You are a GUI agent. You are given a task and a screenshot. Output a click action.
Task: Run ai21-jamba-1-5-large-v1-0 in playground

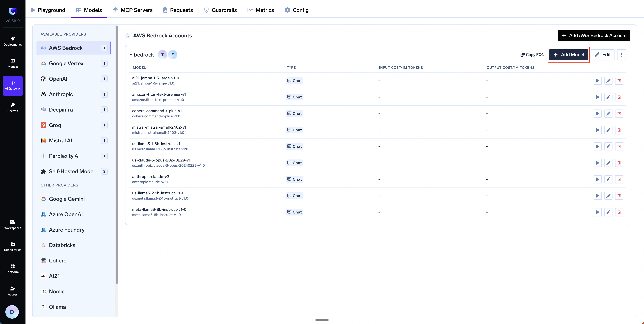pyautogui.click(x=598, y=81)
